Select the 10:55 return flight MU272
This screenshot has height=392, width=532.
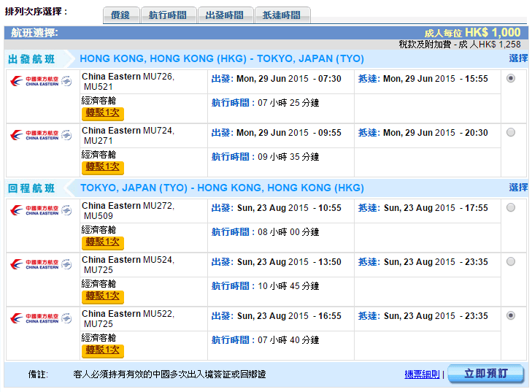coord(510,207)
